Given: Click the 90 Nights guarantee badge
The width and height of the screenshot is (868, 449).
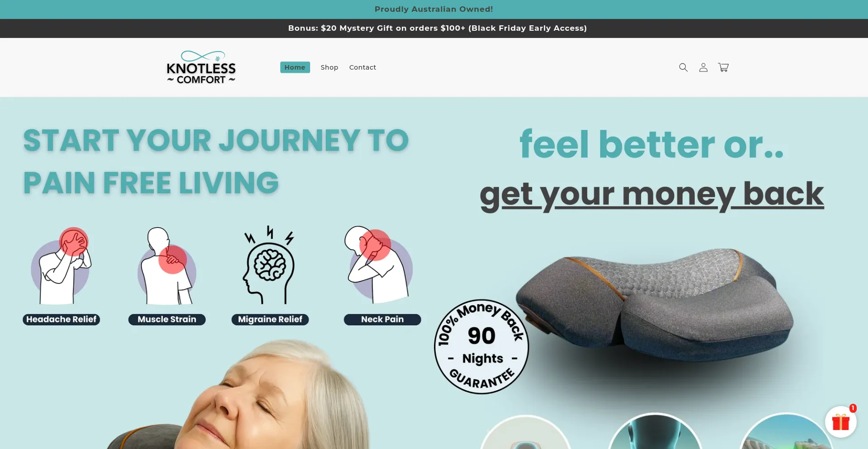Looking at the screenshot, I should 481,347.
